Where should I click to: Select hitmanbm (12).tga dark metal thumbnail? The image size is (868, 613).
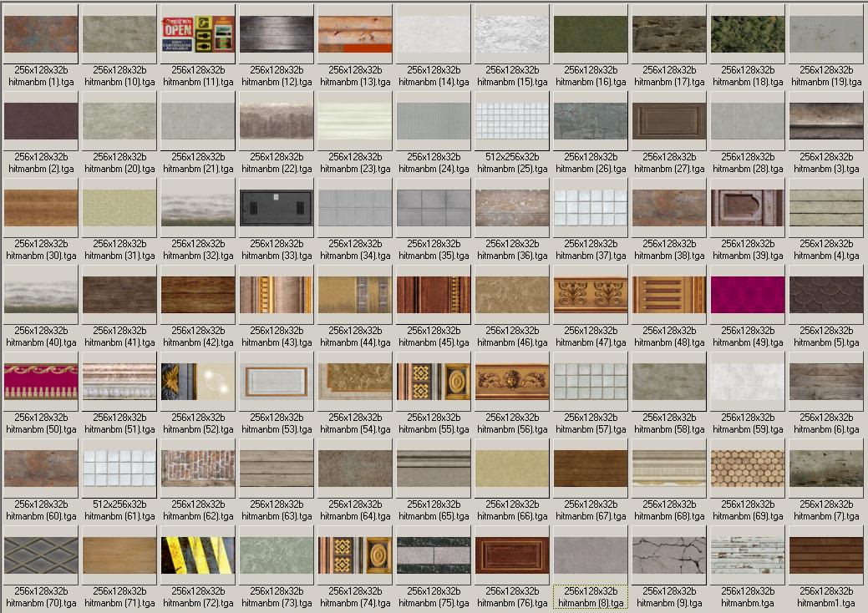click(277, 34)
